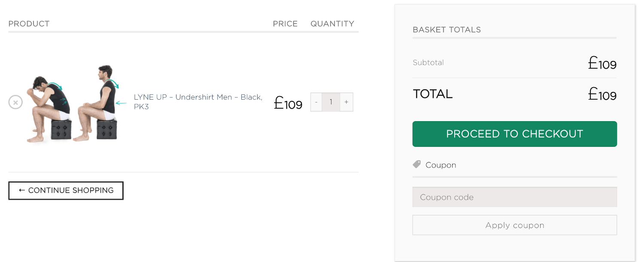
Task: Click the TOTAL label in basket totals
Action: click(432, 94)
